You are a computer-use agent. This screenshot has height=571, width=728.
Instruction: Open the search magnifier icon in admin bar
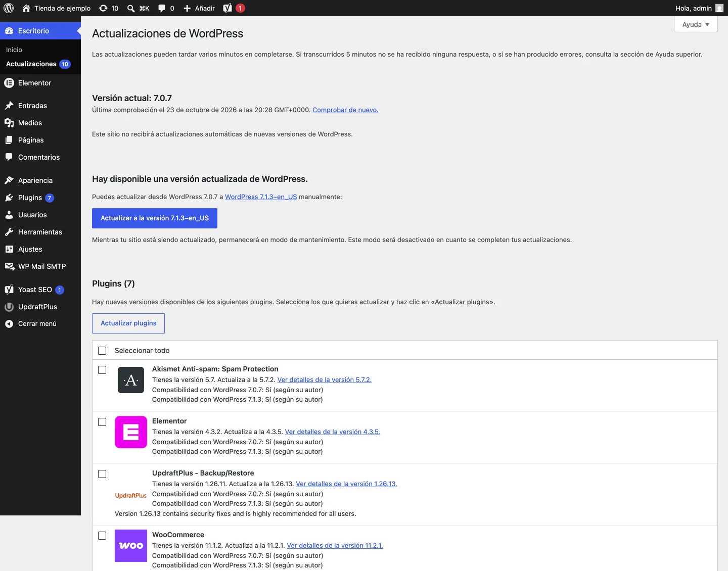(131, 8)
